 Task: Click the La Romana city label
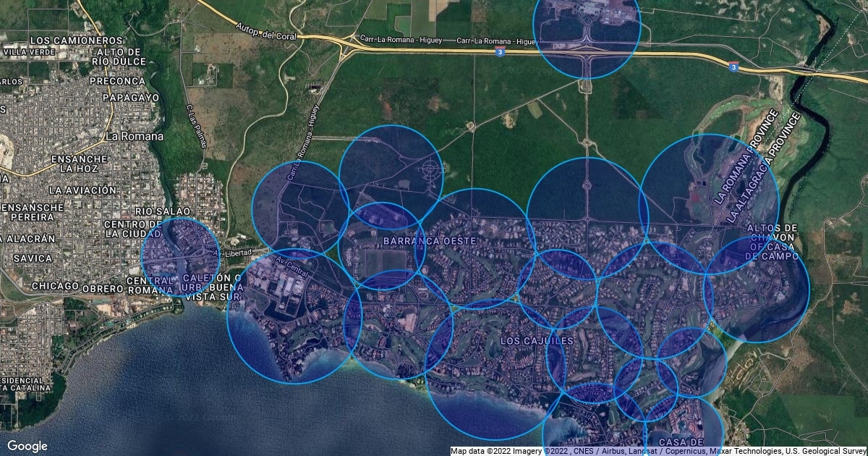click(134, 137)
